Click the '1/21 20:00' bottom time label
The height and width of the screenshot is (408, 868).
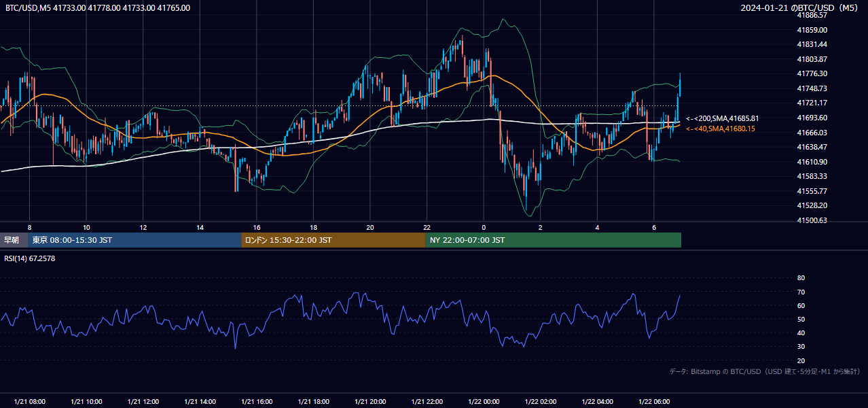pyautogui.click(x=370, y=402)
